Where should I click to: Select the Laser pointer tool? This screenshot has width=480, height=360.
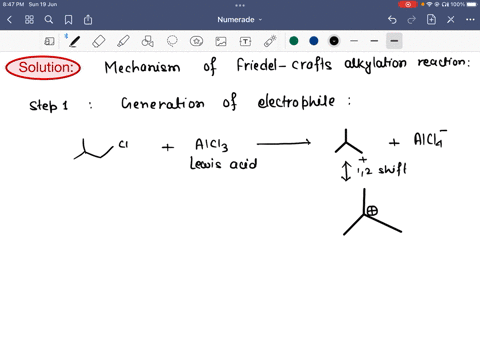(x=270, y=41)
